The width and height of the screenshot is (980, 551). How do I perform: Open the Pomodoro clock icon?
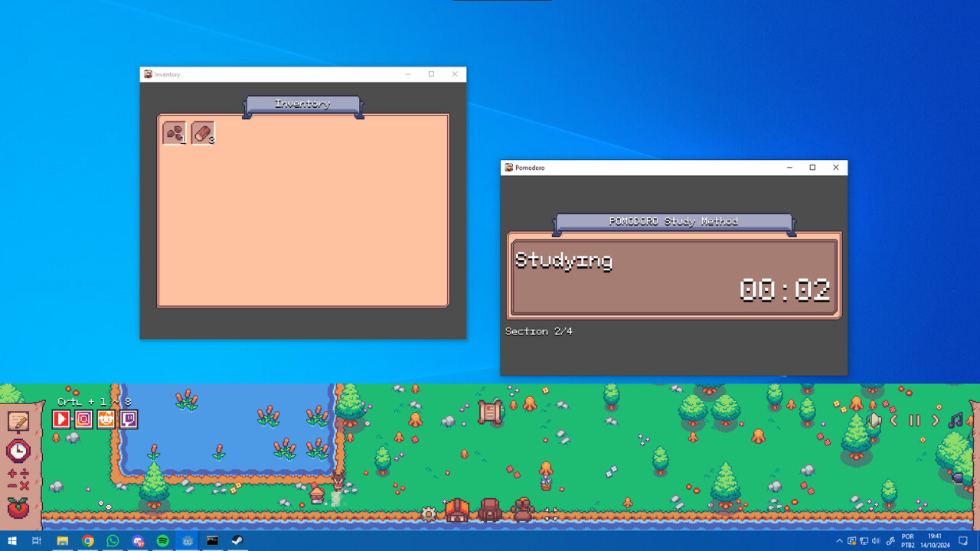click(18, 451)
